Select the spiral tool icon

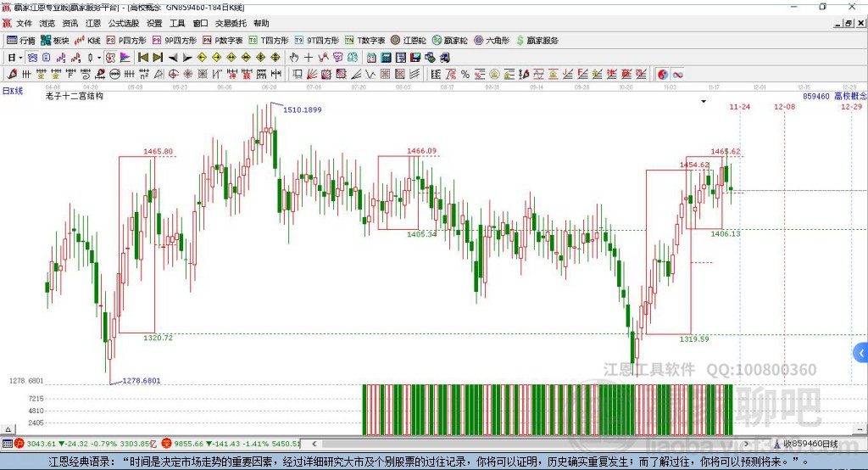coord(86,75)
